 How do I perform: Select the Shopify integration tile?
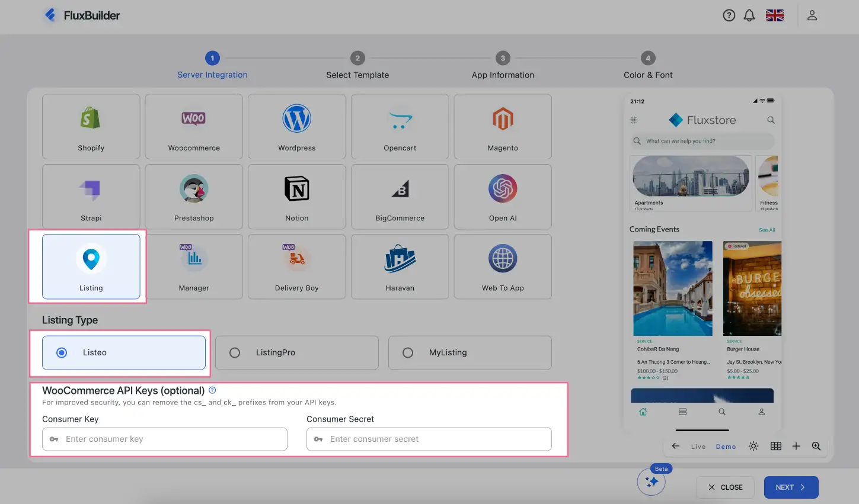point(91,126)
